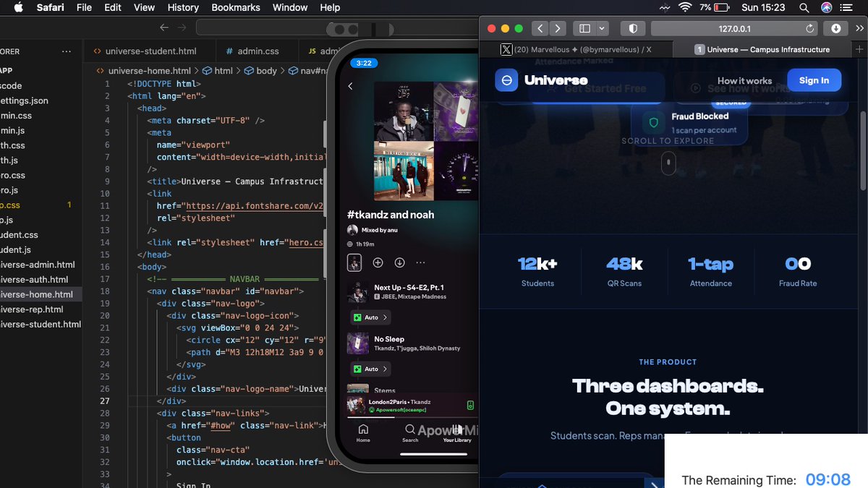Open Wi-Fi status menu
Viewport: 868px width, 488px height.
(684, 7)
